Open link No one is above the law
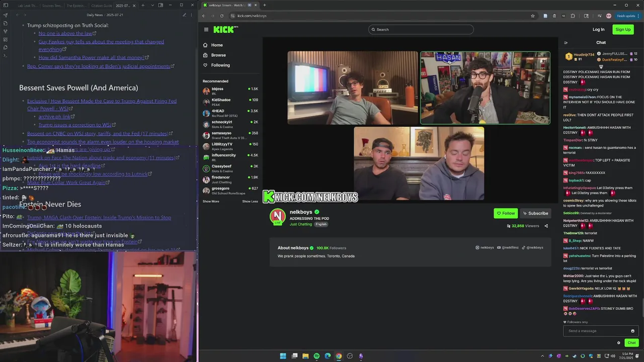644x362 pixels. coord(65,33)
